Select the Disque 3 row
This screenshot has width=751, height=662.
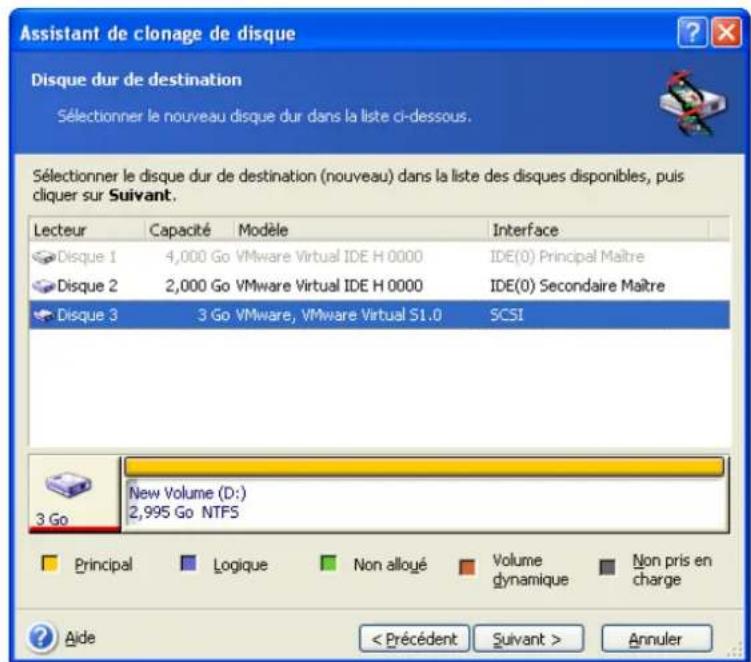tap(379, 315)
